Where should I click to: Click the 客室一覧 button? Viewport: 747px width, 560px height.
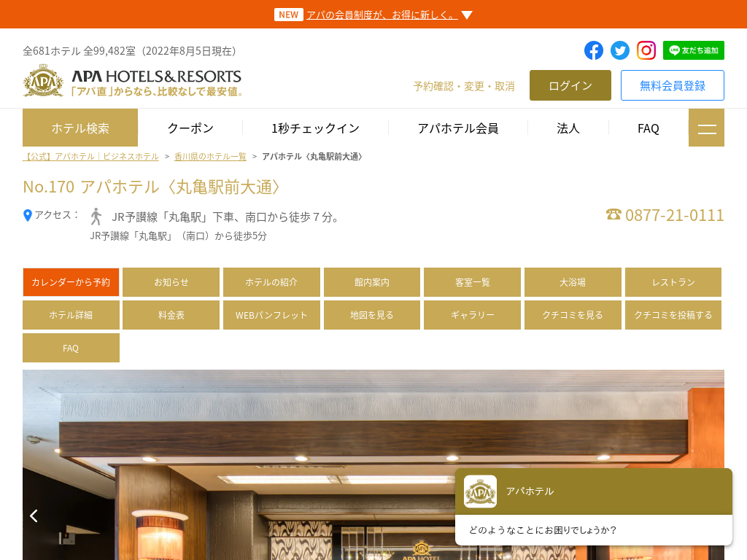click(472, 282)
